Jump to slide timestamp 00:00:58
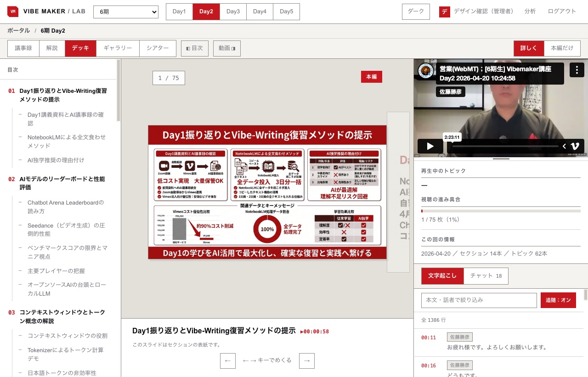 tap(315, 331)
